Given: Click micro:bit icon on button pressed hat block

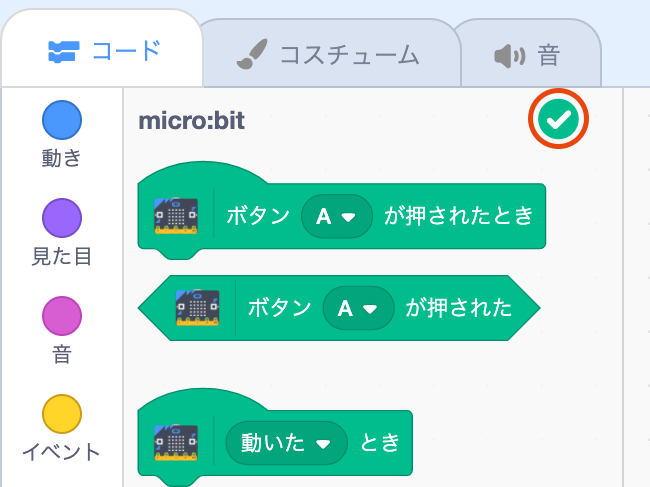Looking at the screenshot, I should [x=176, y=215].
